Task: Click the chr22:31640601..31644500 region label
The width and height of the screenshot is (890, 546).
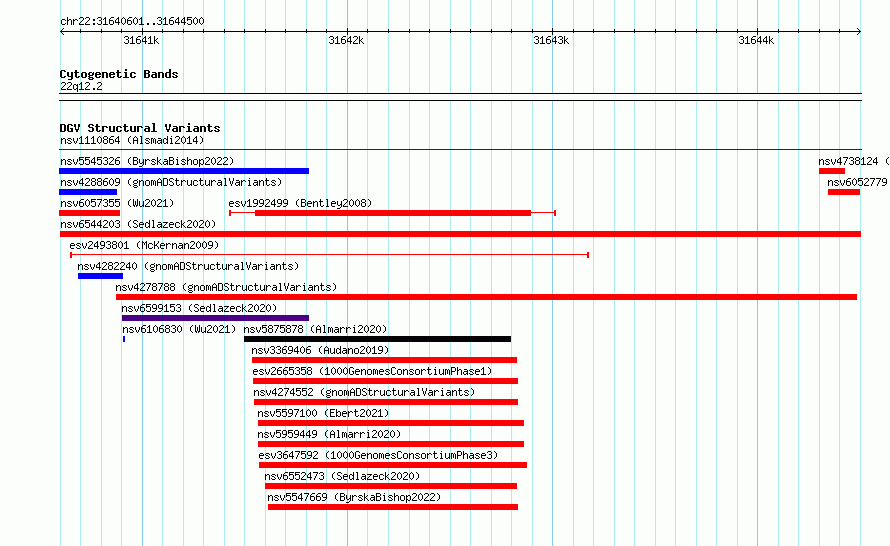Action: click(132, 21)
